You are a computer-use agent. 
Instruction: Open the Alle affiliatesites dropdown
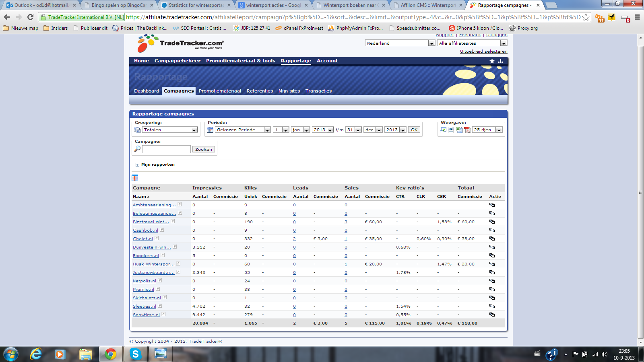472,43
